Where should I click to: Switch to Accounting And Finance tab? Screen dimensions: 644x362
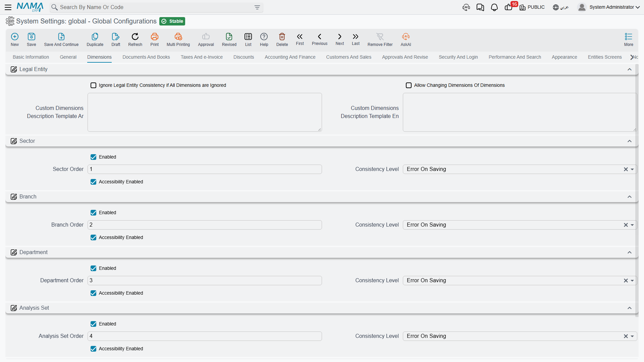(x=290, y=57)
